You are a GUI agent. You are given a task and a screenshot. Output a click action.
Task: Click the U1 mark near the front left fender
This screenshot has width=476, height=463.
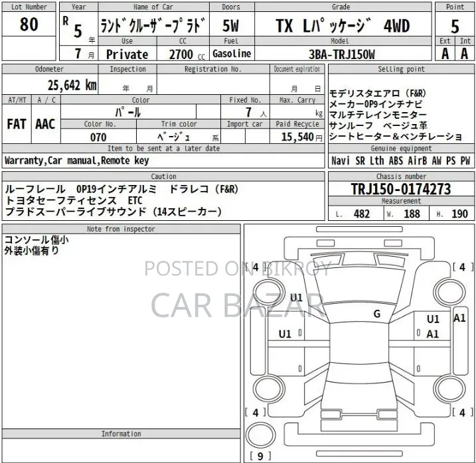pos(296,298)
